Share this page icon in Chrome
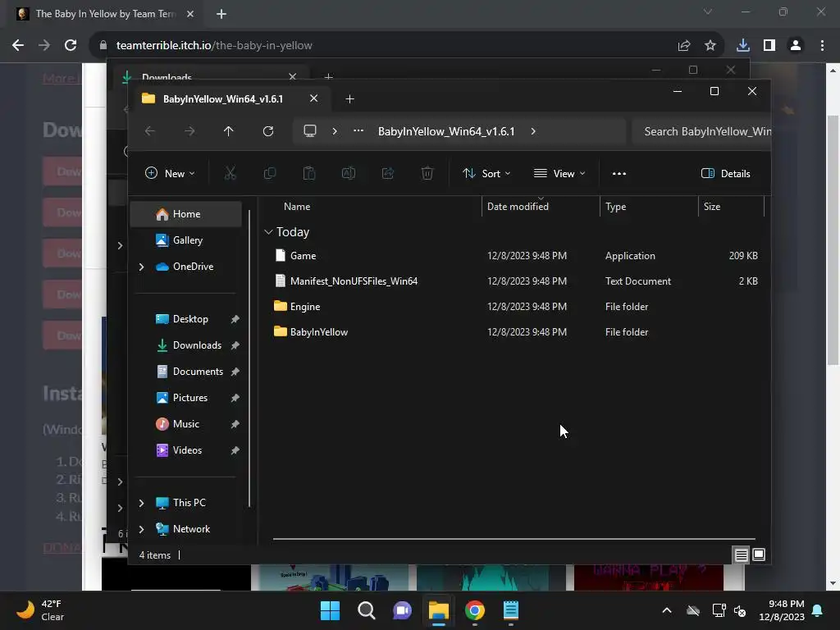This screenshot has width=840, height=630. click(x=684, y=46)
